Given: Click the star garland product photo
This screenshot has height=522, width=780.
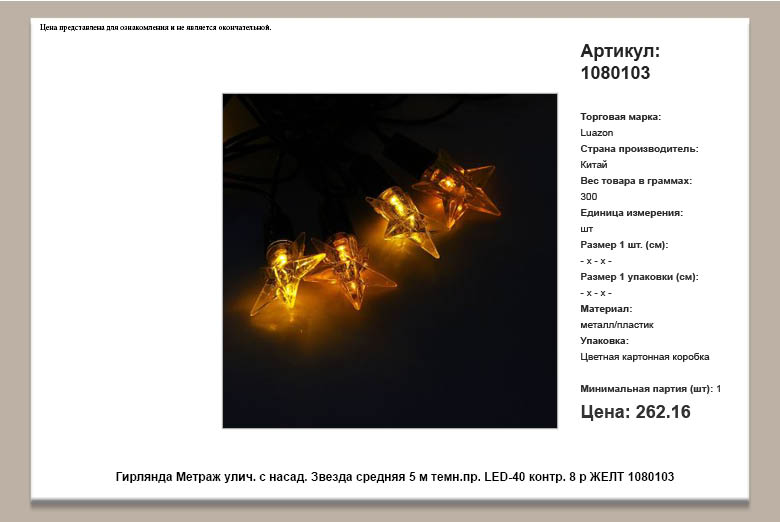Looking at the screenshot, I should (390, 260).
